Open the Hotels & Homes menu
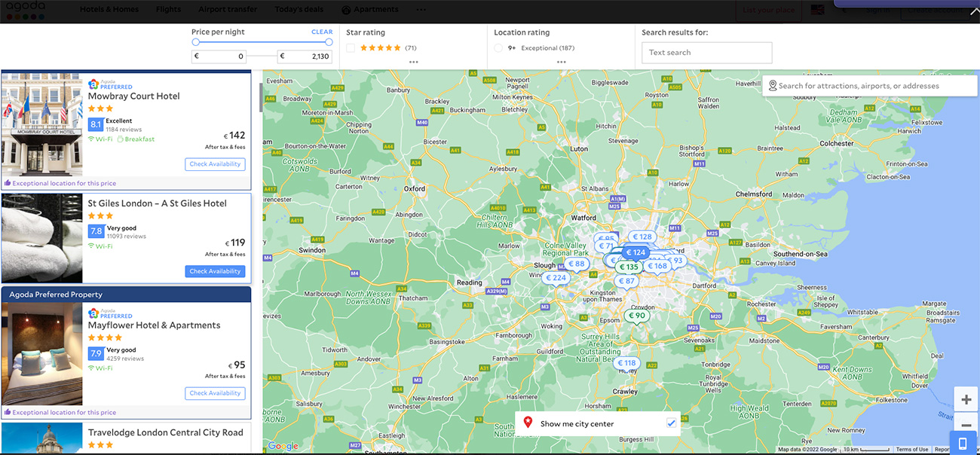The image size is (980, 455). [x=109, y=10]
